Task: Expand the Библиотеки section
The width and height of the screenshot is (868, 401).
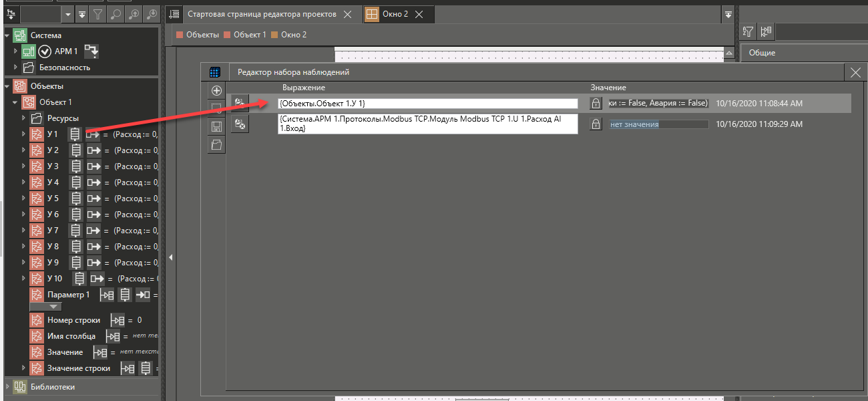Action: coord(8,386)
